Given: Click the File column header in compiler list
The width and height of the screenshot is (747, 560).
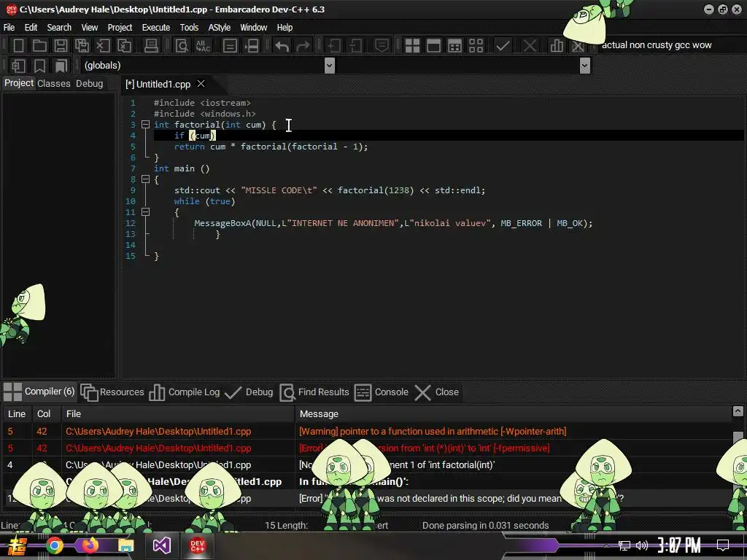Looking at the screenshot, I should point(178,414).
